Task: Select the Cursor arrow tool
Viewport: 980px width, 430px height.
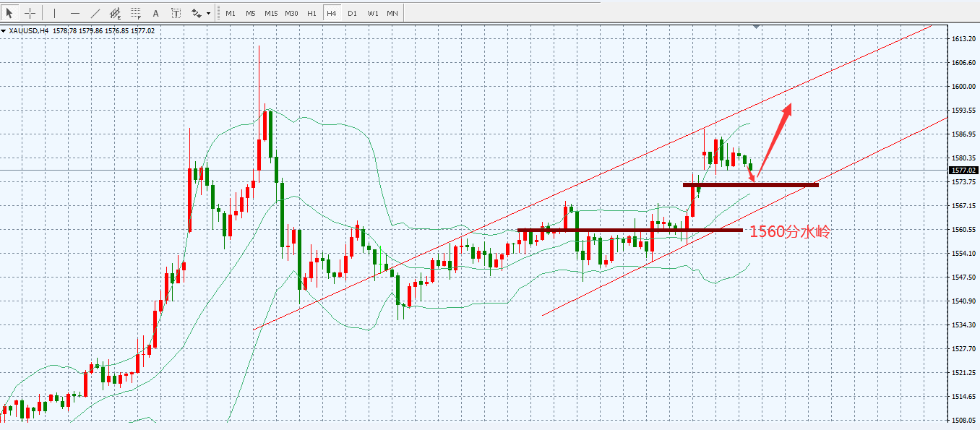Action: tap(10, 13)
